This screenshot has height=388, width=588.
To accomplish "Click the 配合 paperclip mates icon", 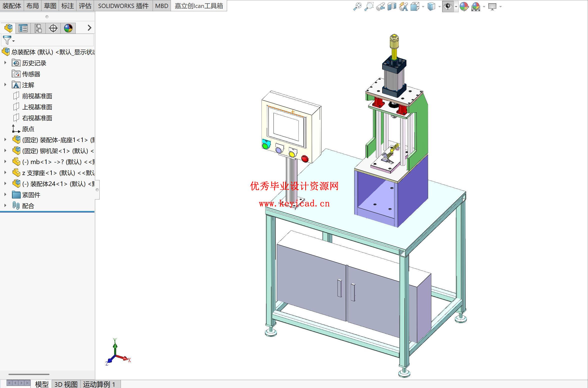I will (16, 206).
